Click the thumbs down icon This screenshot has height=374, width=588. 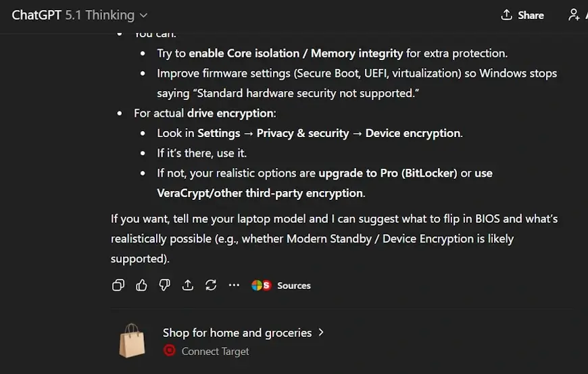click(x=164, y=286)
